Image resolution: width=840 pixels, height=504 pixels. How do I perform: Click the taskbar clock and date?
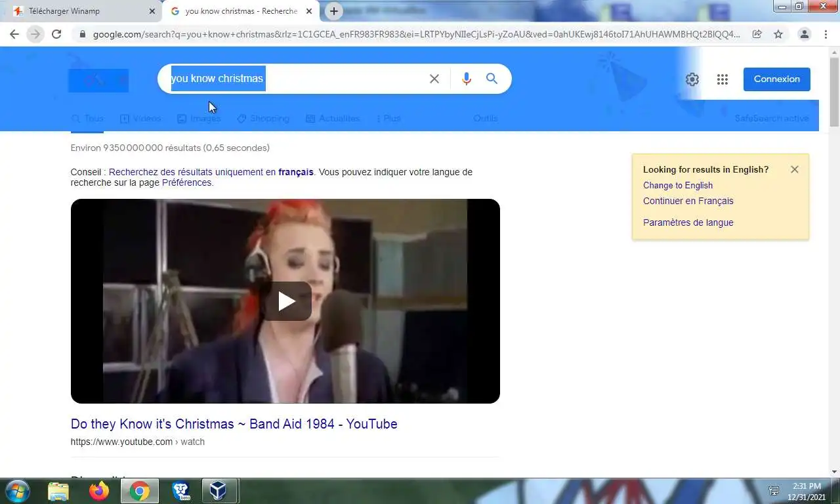(807, 492)
